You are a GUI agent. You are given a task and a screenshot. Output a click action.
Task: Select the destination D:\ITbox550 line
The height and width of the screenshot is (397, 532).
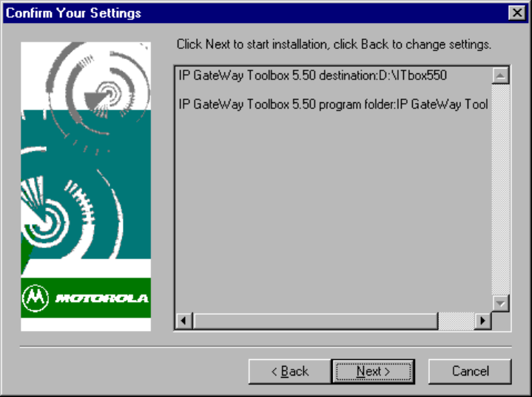pyautogui.click(x=312, y=76)
